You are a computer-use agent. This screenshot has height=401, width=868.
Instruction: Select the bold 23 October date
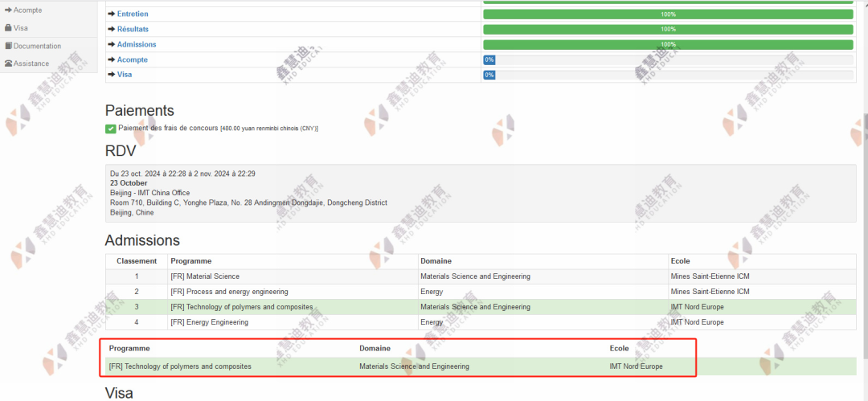[x=129, y=182]
